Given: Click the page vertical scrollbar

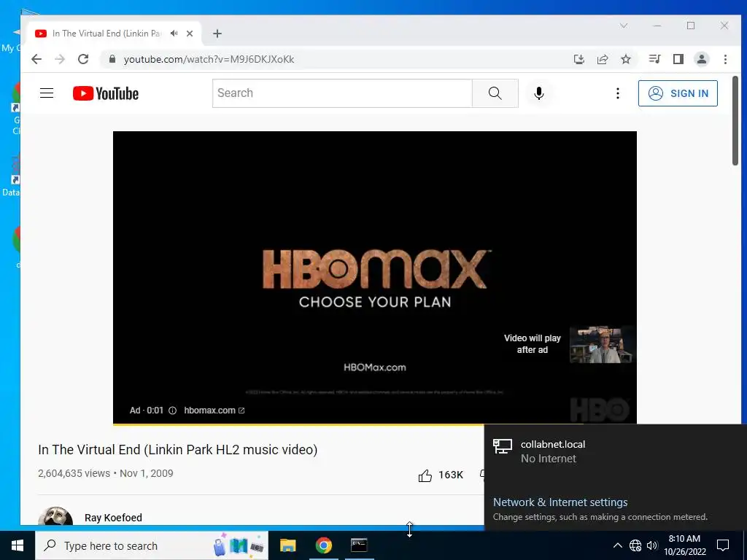Looking at the screenshot, I should point(735,122).
